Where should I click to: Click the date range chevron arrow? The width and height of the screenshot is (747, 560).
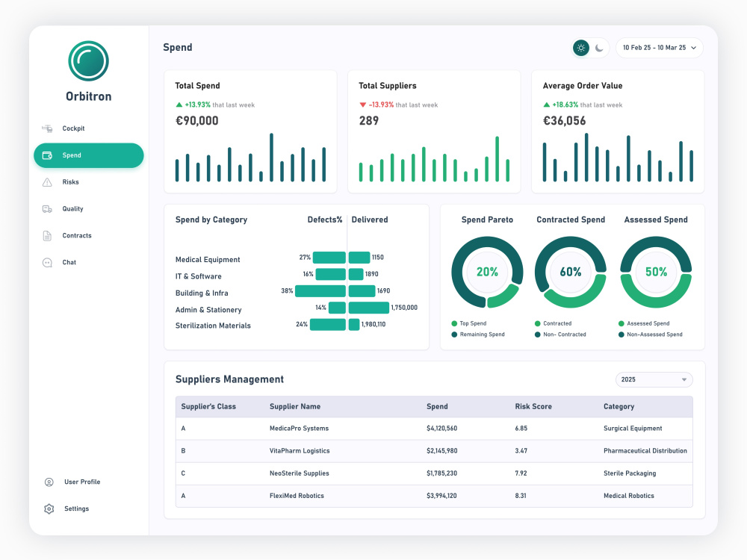[694, 48]
